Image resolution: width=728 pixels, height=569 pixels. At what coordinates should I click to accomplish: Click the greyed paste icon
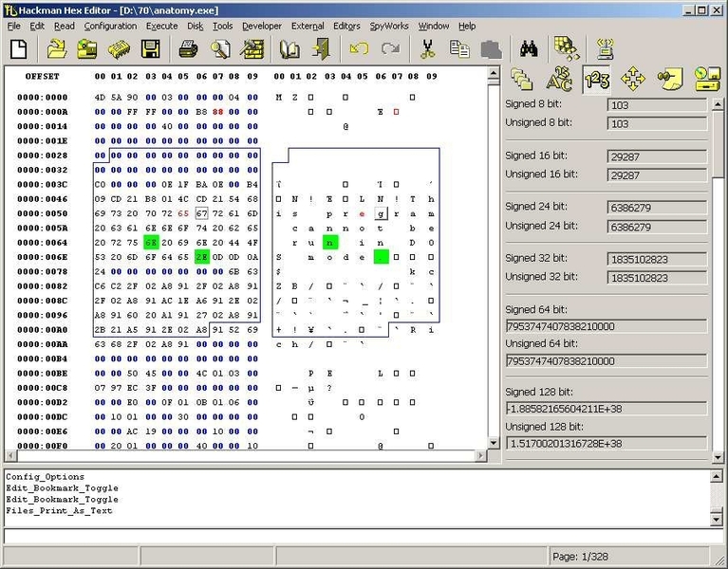(x=492, y=49)
